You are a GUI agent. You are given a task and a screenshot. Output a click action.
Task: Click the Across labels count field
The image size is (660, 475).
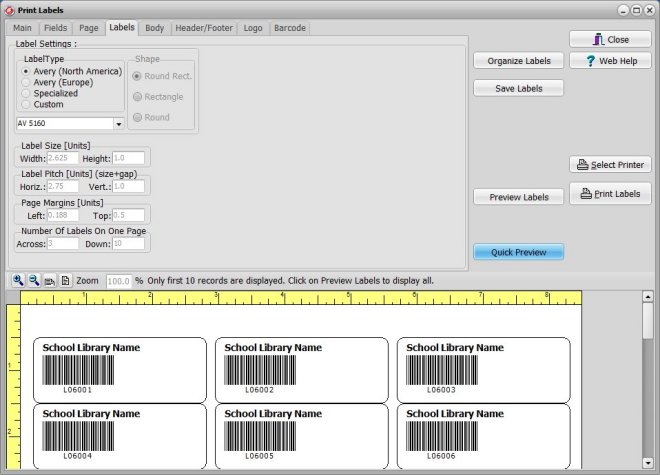[x=63, y=243]
